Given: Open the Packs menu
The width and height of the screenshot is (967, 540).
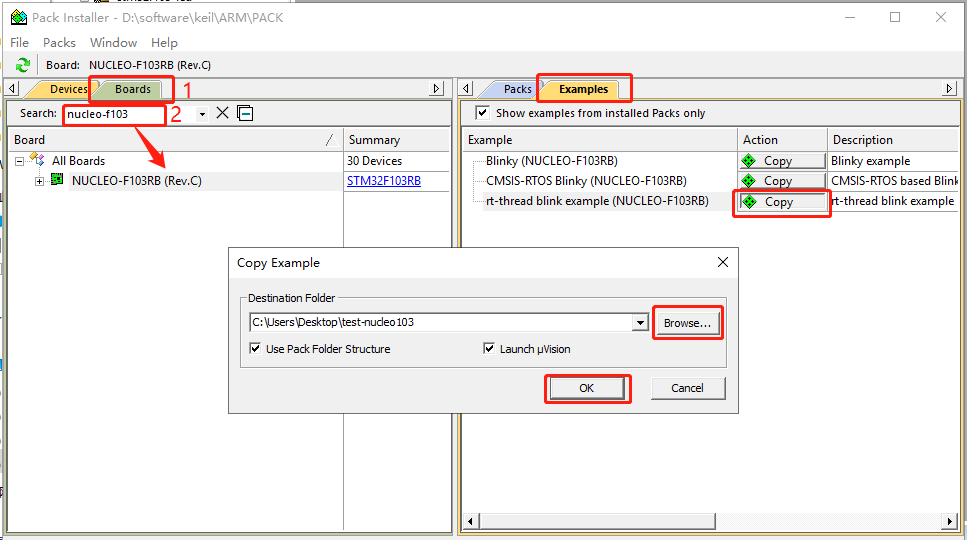Looking at the screenshot, I should click(59, 43).
